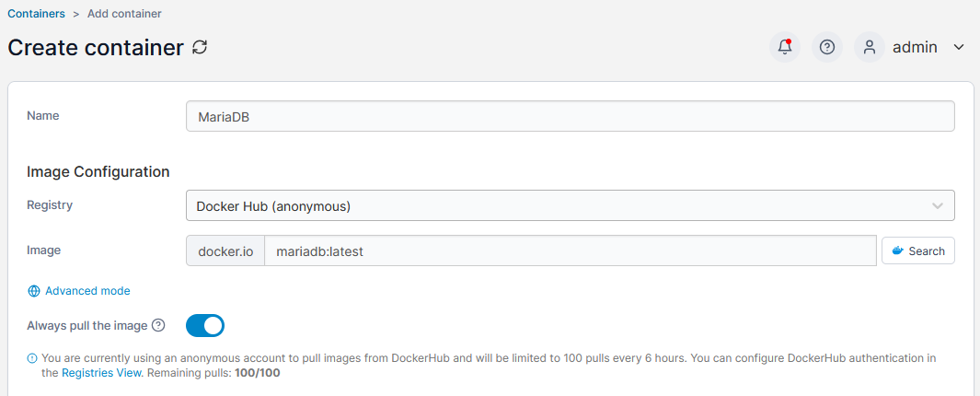This screenshot has height=396, width=980.
Task: Open the help question mark icon
Action: [827, 47]
